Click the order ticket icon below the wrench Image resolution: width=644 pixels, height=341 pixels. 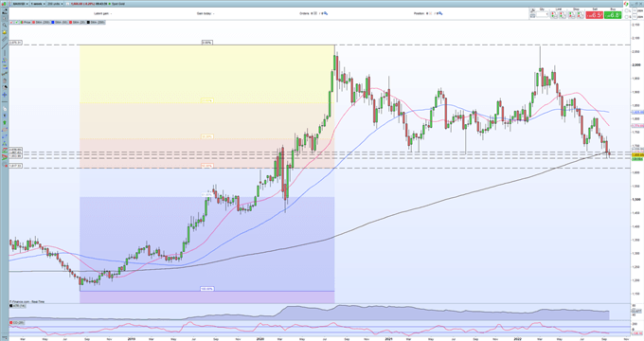point(532,16)
